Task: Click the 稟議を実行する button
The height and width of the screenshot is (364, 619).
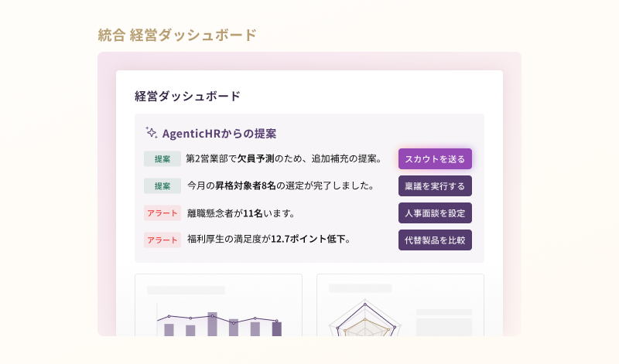Action: click(435, 185)
